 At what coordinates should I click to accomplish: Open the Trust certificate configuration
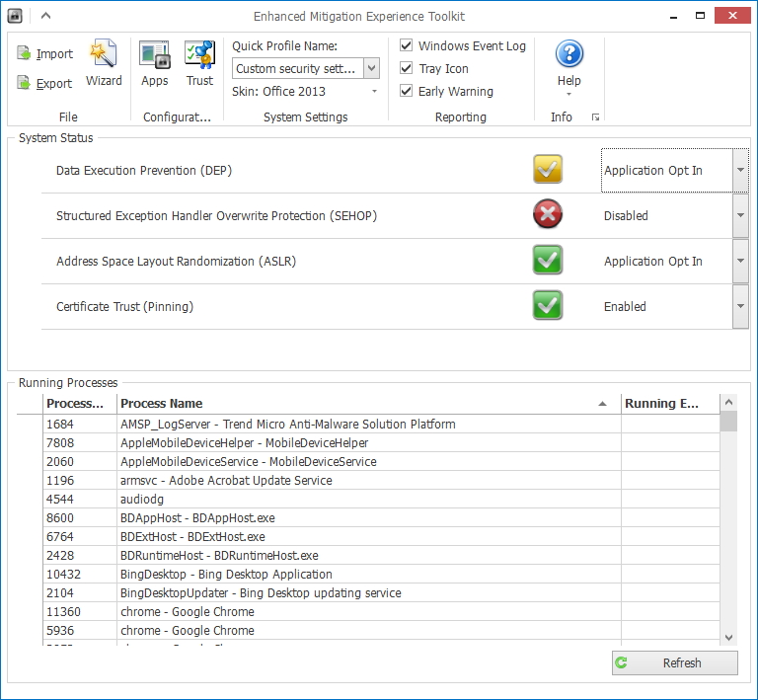[x=199, y=63]
